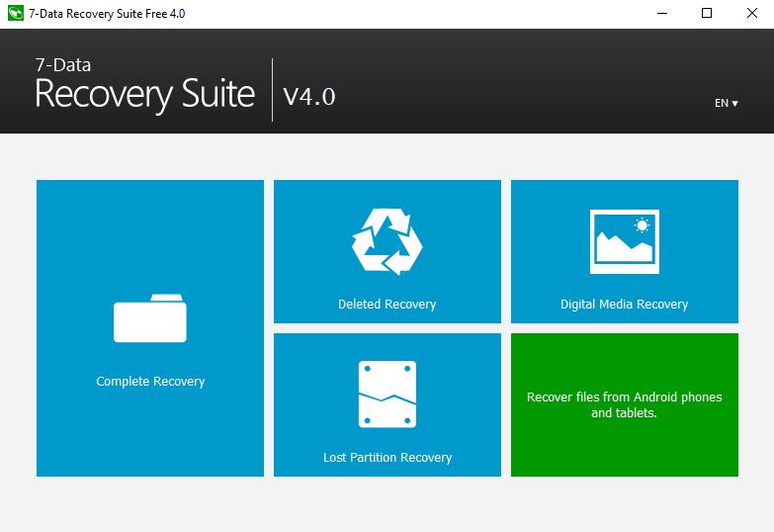Select the Complete Recovery label
The height and width of the screenshot is (532, 774).
click(150, 382)
